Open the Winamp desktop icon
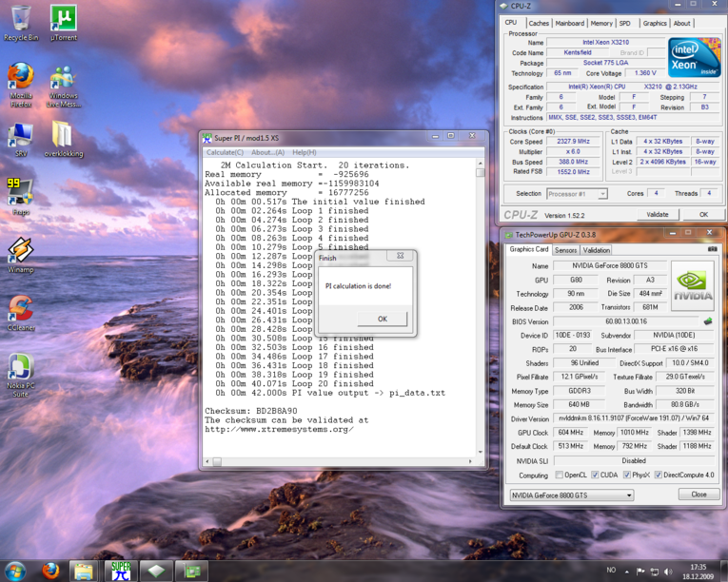 [21, 255]
